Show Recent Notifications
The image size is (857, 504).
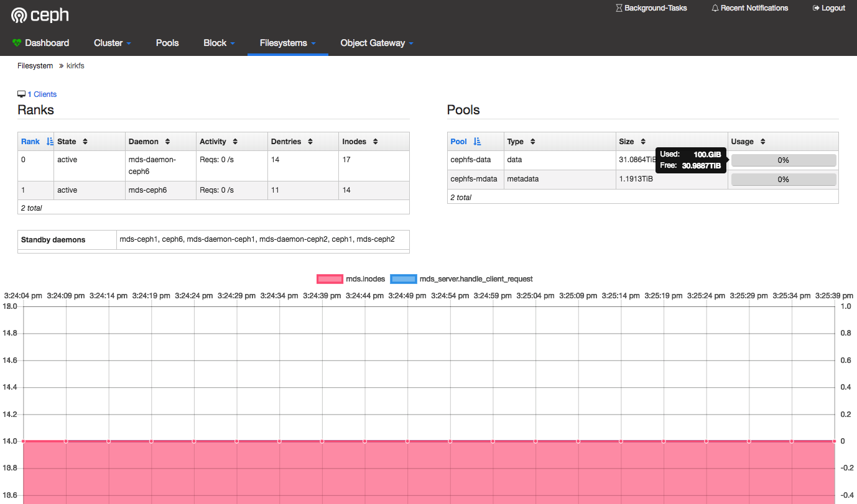[x=750, y=8]
